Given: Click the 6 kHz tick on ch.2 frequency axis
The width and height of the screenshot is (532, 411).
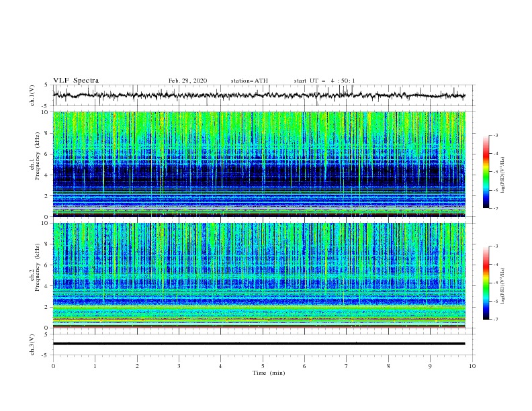Looking at the screenshot, I should [x=47, y=265].
